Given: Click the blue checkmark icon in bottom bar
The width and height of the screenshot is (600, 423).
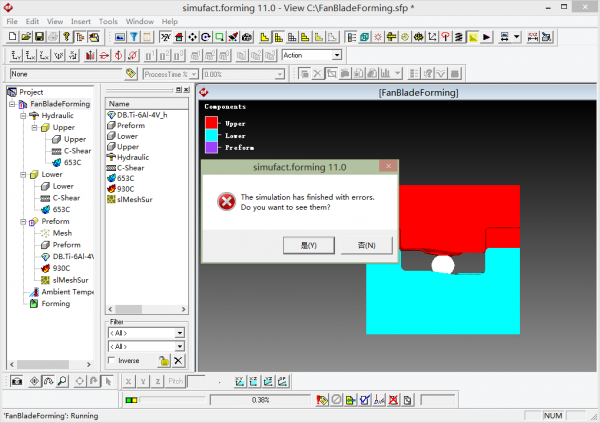Looking at the screenshot, I should [x=365, y=400].
